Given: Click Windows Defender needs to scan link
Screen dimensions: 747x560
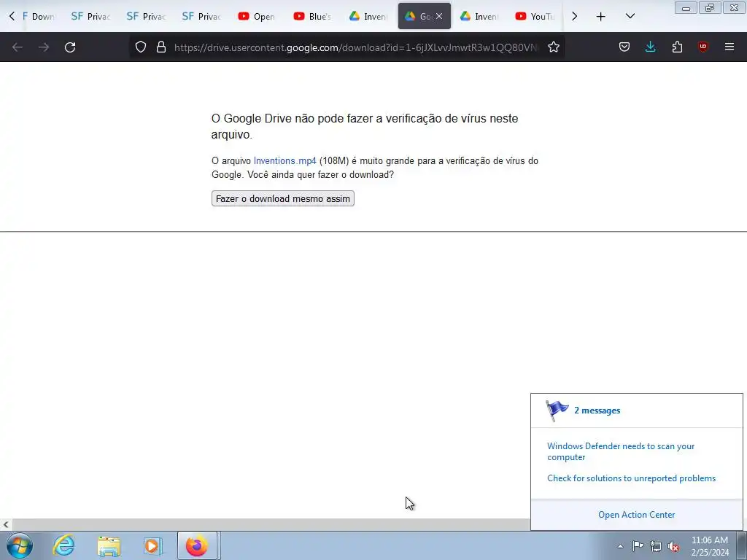Looking at the screenshot, I should click(x=621, y=451).
